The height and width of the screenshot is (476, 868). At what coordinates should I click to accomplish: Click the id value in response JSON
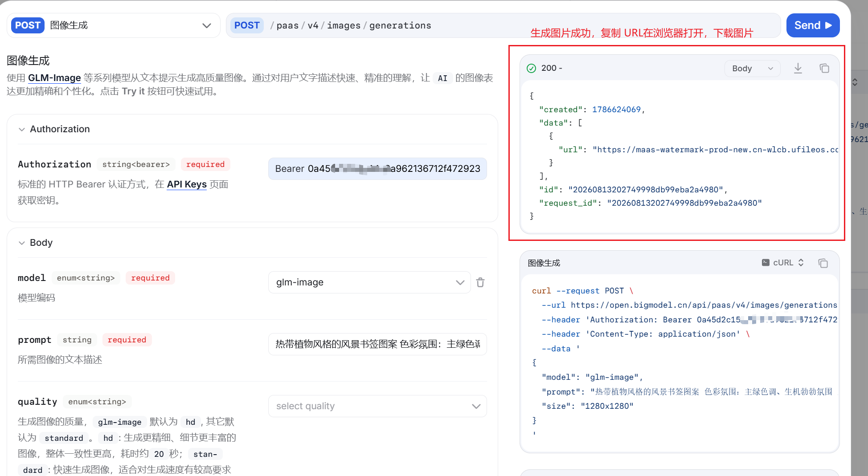point(646,190)
